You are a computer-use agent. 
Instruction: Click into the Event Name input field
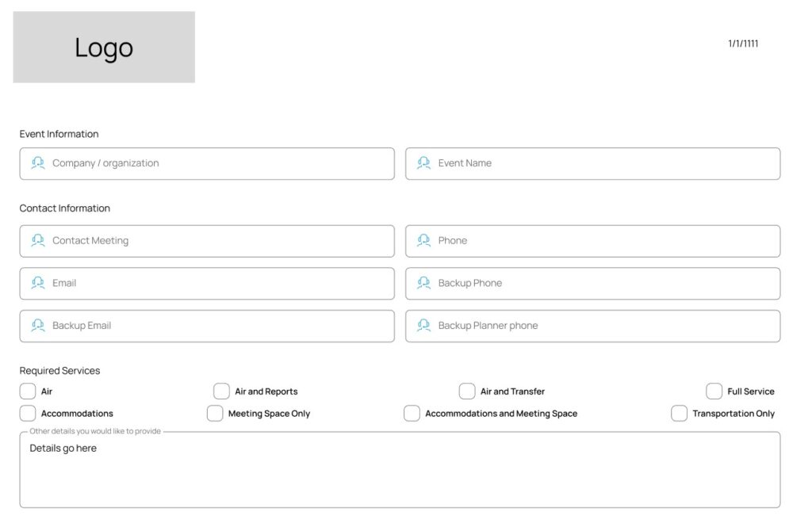coord(603,163)
